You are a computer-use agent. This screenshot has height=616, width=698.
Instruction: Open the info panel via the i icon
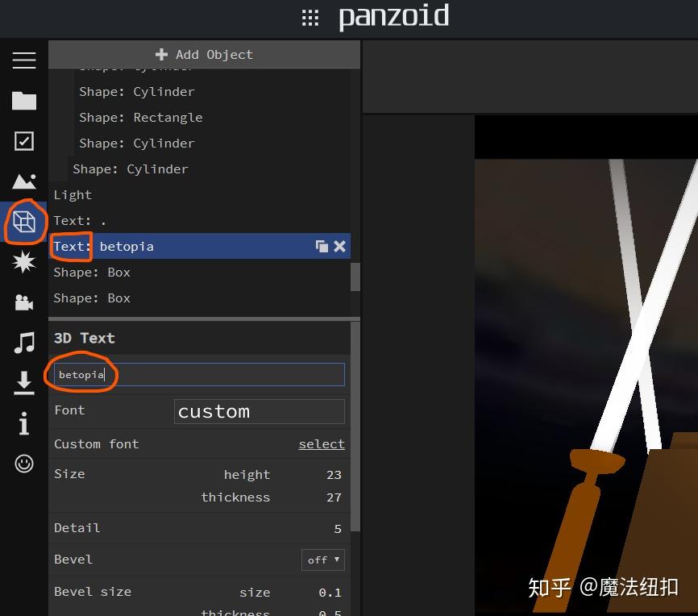click(24, 422)
